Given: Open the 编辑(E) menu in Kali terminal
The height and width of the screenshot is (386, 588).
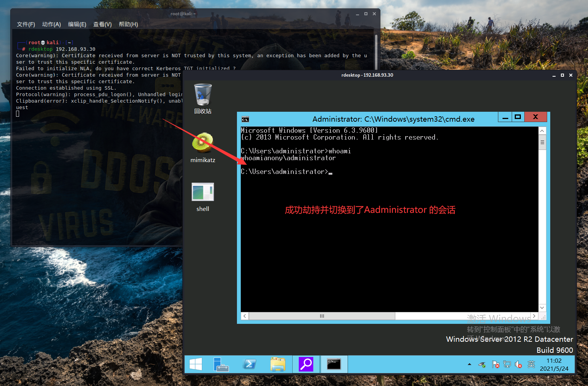Looking at the screenshot, I should (x=77, y=24).
